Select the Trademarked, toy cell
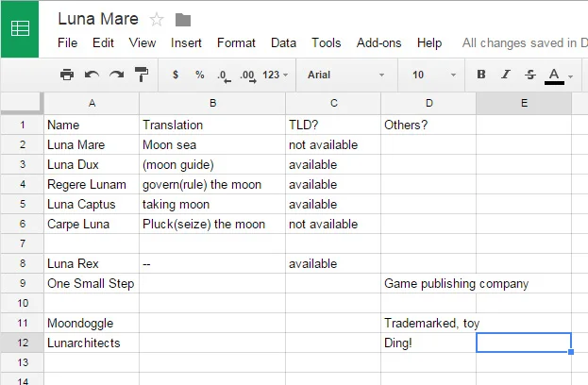This screenshot has height=385, width=588. pos(428,323)
